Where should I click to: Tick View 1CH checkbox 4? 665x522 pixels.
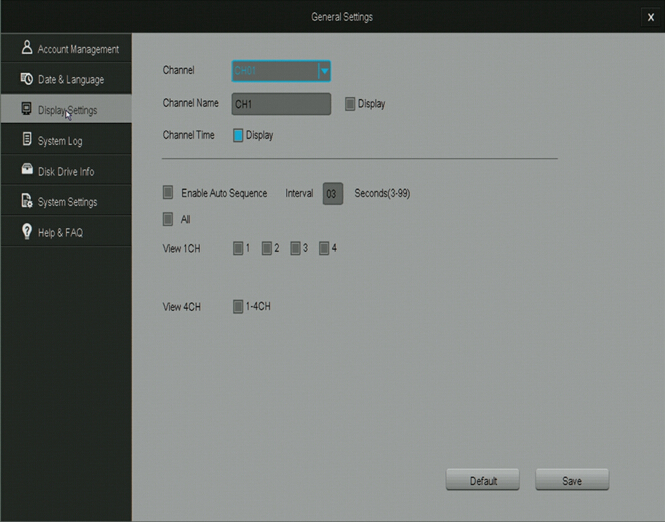coord(324,248)
